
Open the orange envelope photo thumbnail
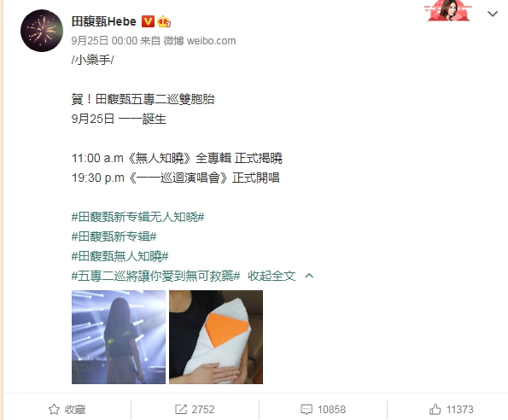[216, 337]
